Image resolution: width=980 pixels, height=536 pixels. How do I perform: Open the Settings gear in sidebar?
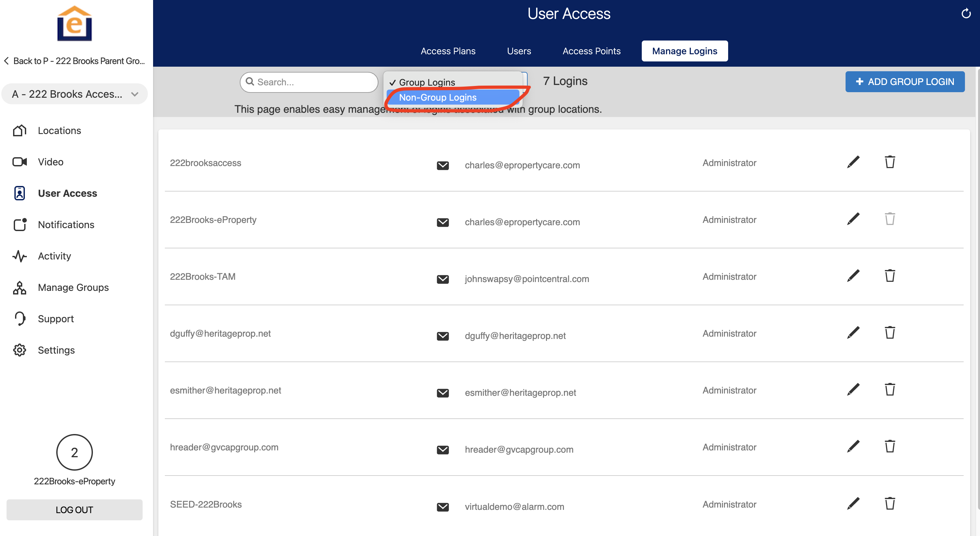[x=20, y=350]
